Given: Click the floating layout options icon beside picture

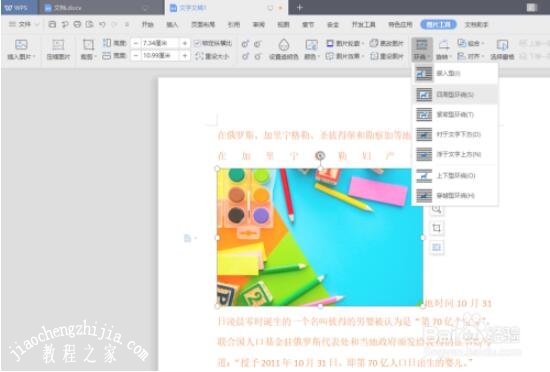Looking at the screenshot, I should point(436,247).
